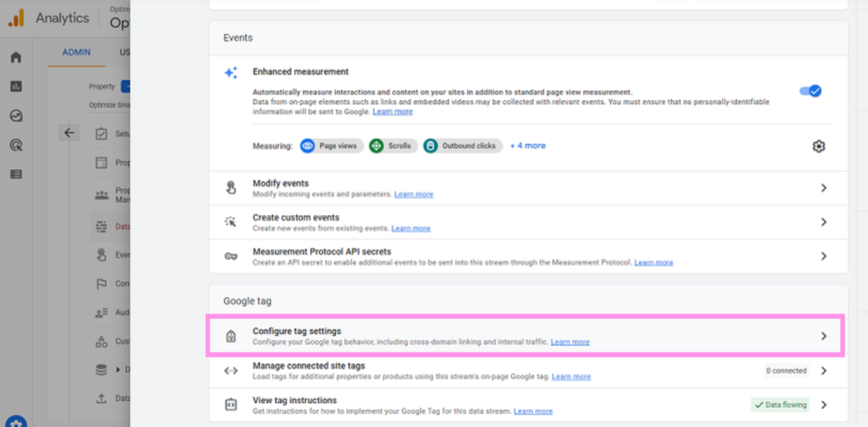Open Measurement Protocol API secrets chevron
868x427 pixels.
pyautogui.click(x=824, y=257)
